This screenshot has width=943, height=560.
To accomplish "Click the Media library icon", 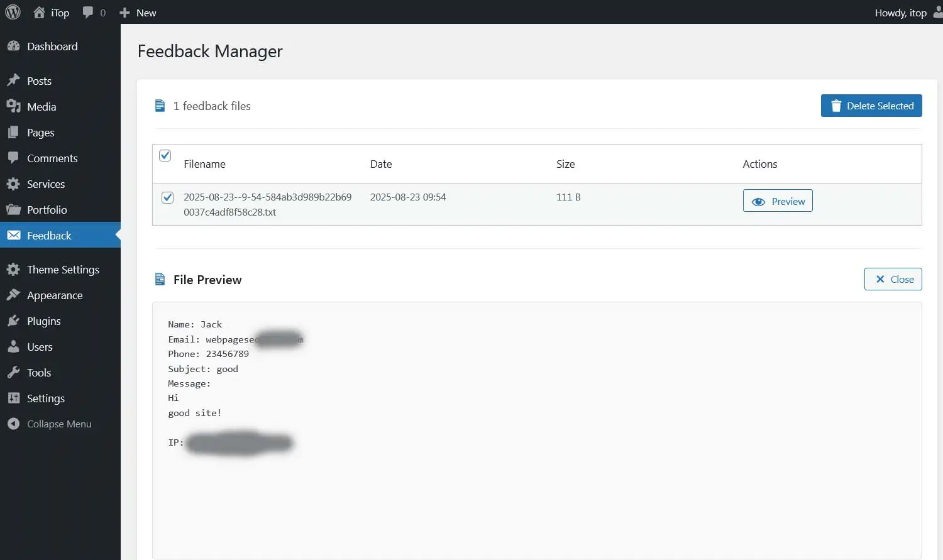I will 13,106.
